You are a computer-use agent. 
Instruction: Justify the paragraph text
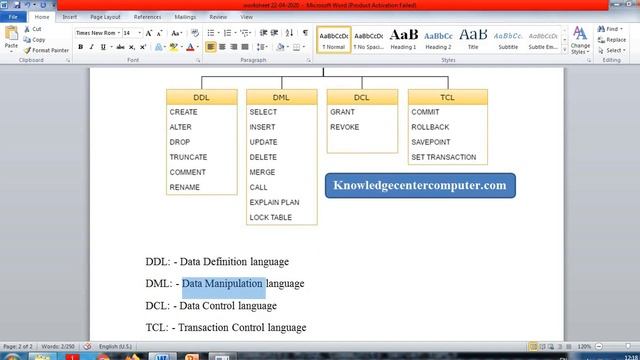[x=245, y=47]
